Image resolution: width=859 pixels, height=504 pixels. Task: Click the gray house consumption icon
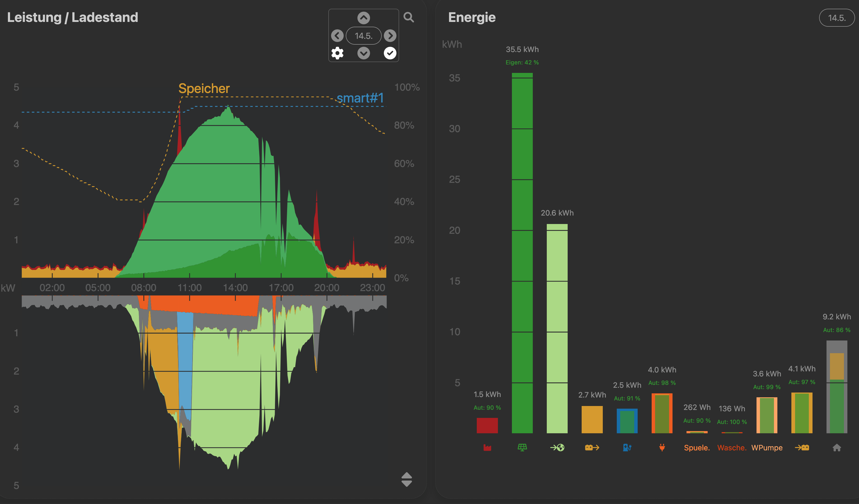click(837, 447)
